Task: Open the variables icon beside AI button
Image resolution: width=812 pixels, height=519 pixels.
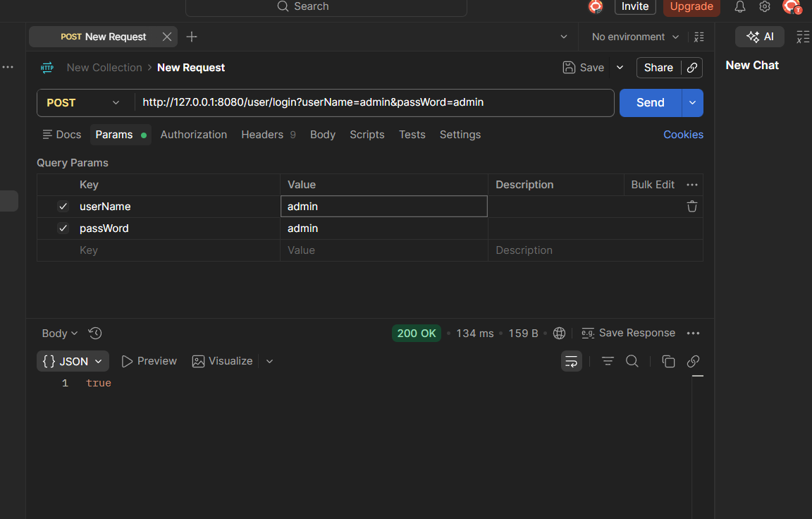Action: point(803,37)
